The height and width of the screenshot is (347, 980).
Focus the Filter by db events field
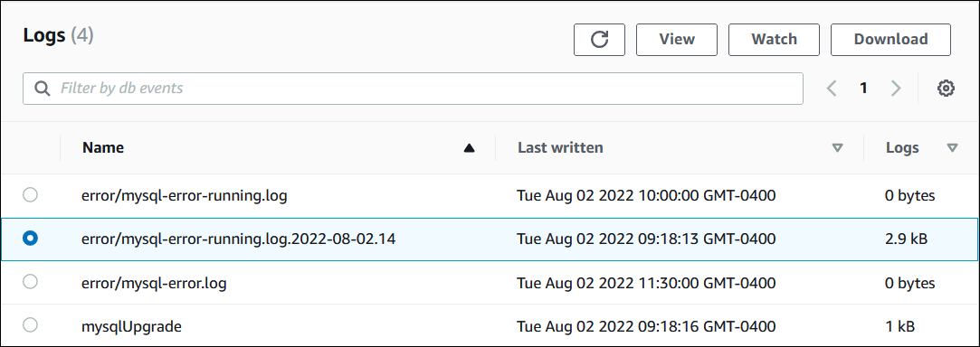click(414, 89)
